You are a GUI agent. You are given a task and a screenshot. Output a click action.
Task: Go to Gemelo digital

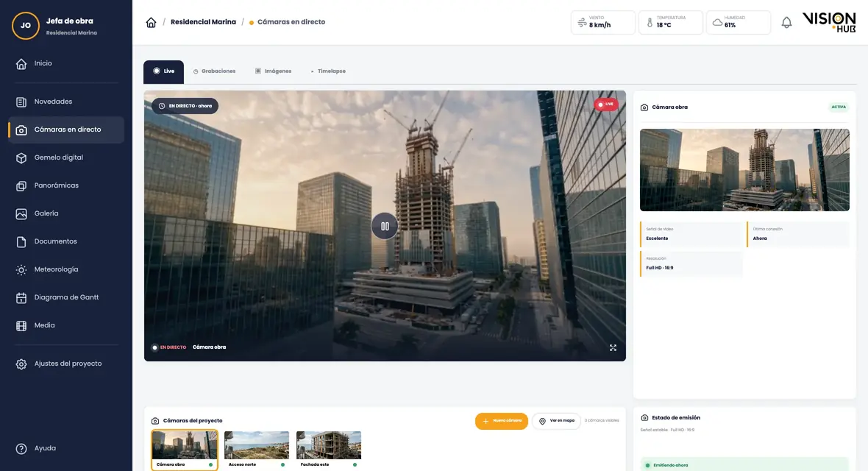pyautogui.click(x=66, y=158)
